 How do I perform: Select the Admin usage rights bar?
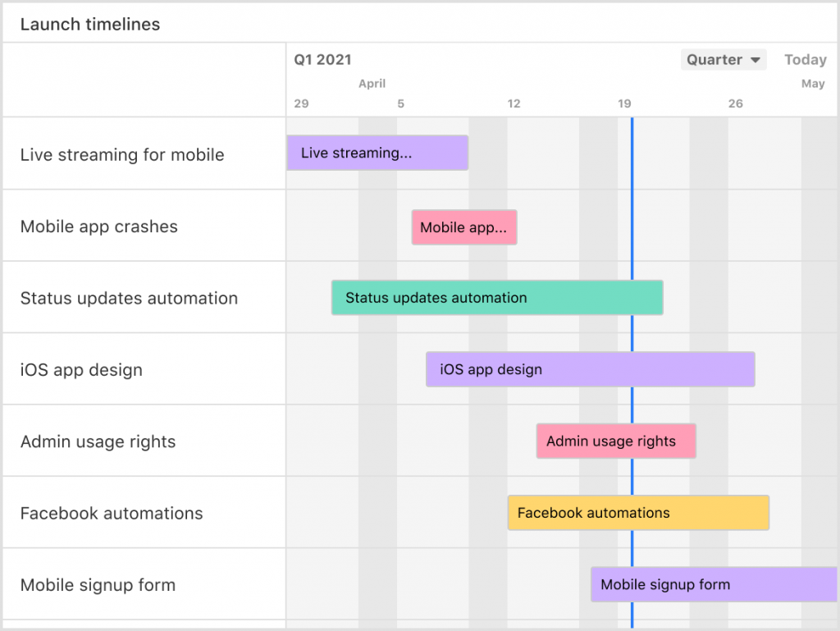pyautogui.click(x=616, y=441)
